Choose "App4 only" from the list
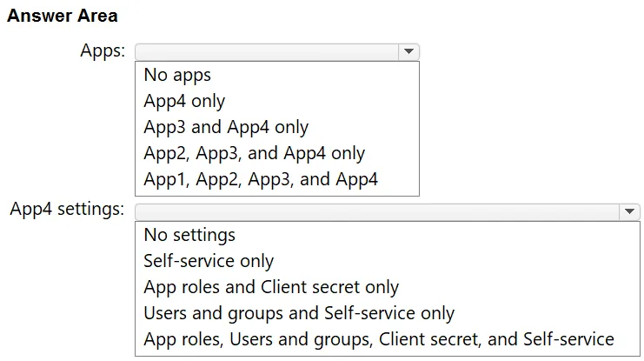The image size is (644, 361). (x=184, y=101)
